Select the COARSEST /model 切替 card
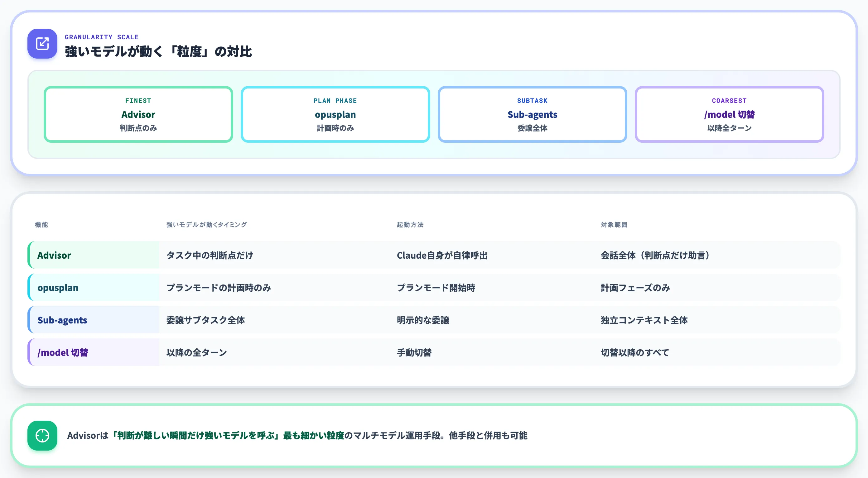 point(730,114)
